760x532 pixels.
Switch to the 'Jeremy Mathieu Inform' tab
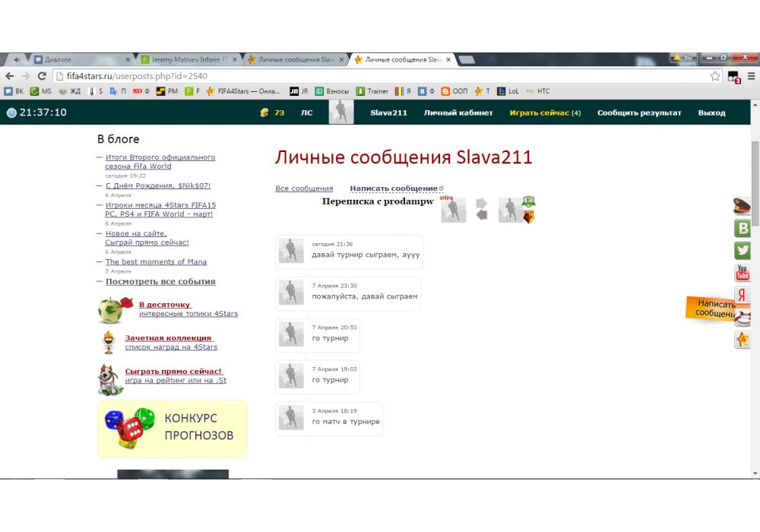(188, 59)
